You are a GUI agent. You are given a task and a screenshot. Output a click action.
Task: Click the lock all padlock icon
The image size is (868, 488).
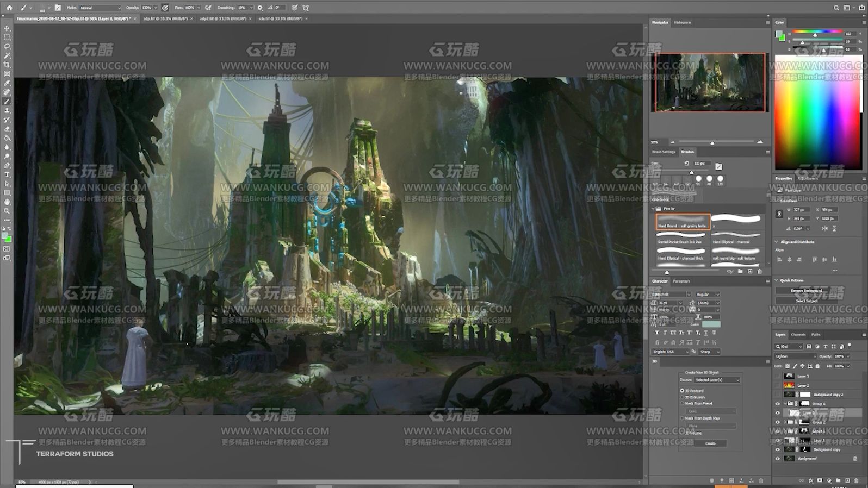click(817, 366)
